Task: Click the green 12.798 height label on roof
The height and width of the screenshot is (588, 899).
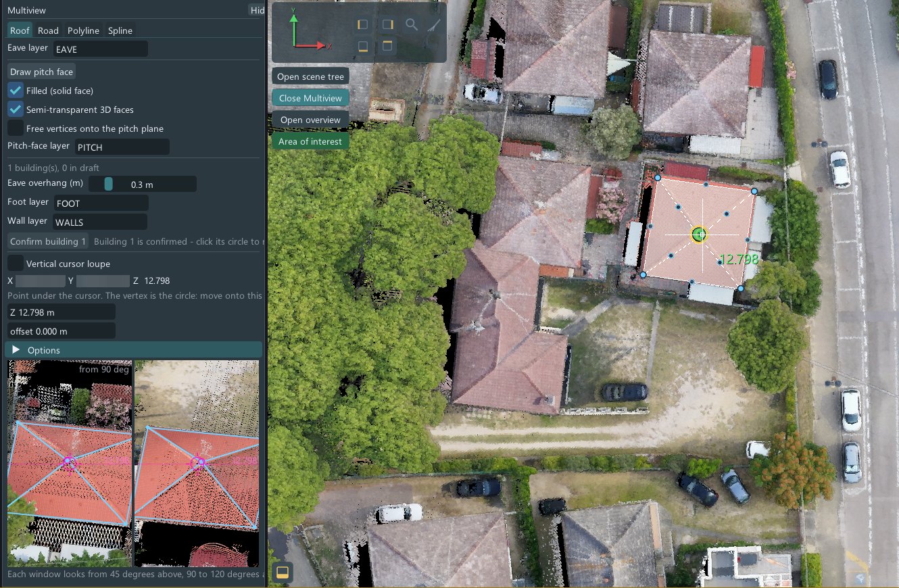Action: point(739,259)
